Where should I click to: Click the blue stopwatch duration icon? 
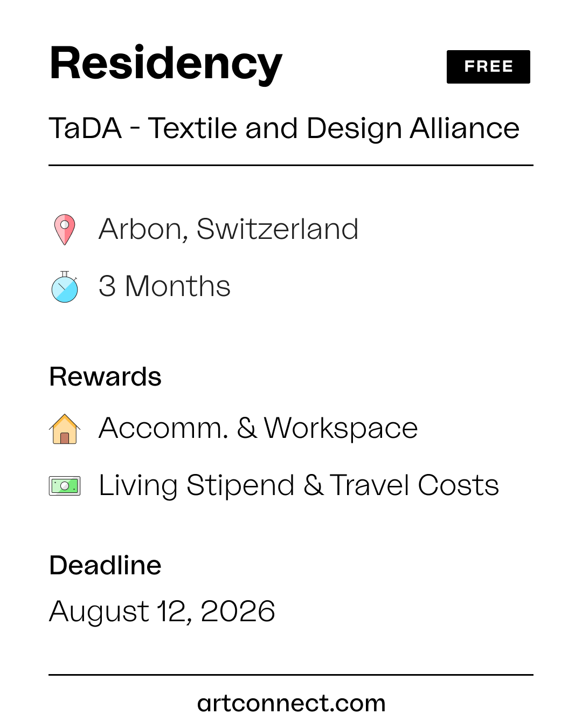[x=65, y=287]
